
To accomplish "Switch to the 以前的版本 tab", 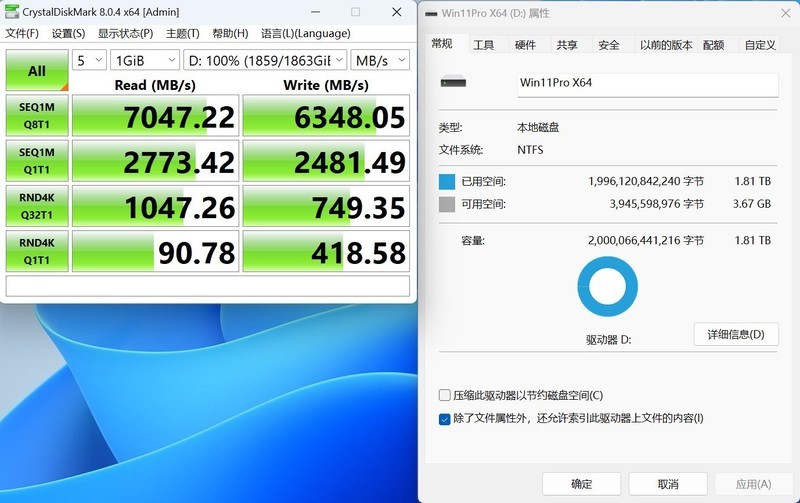I will 666,45.
